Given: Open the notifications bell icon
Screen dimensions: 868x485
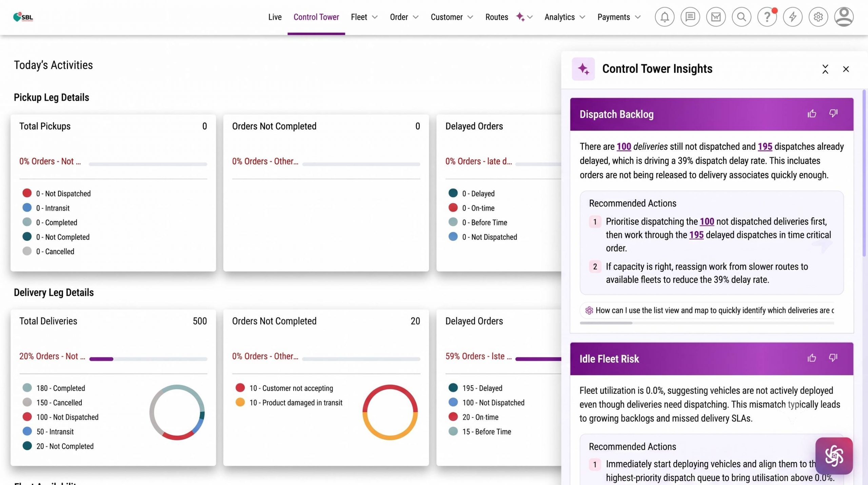Looking at the screenshot, I should click(x=665, y=17).
